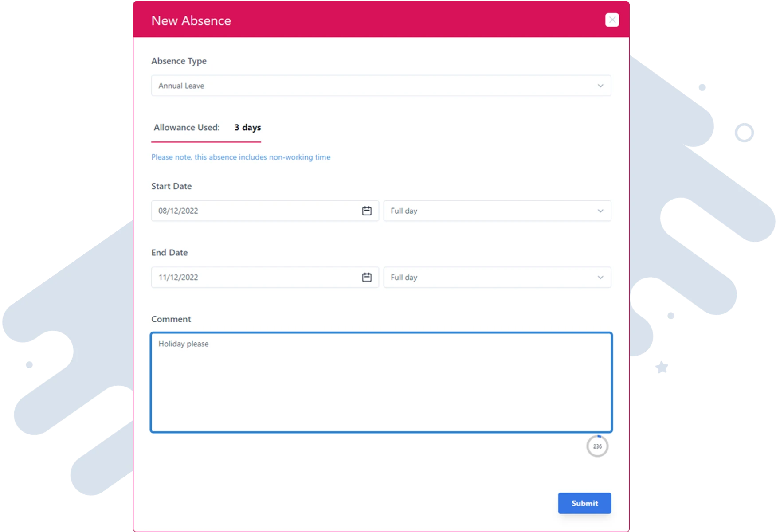Screen dimensions: 776x532
Task: Click the New Absence title bar
Action: pyautogui.click(x=191, y=20)
